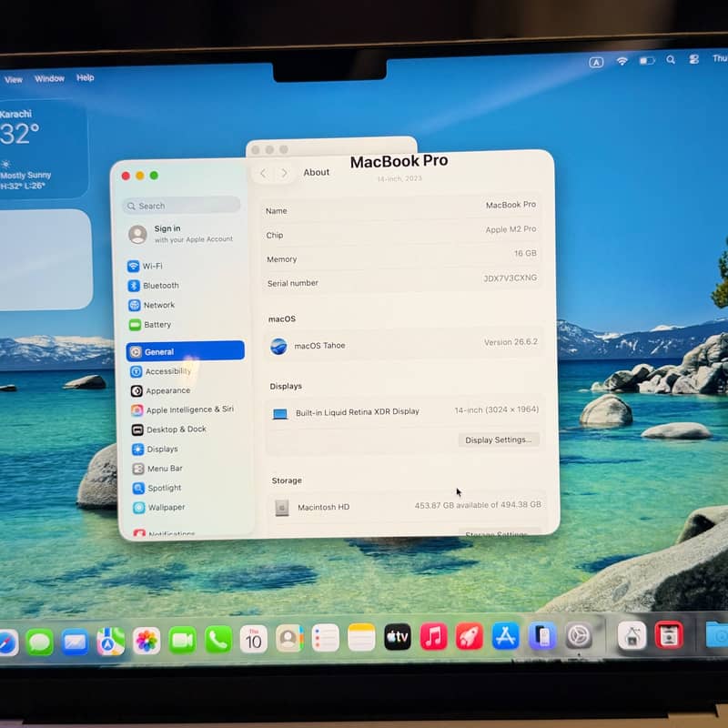The height and width of the screenshot is (728, 728).
Task: Open App Store from the Dock
Action: coord(506,635)
